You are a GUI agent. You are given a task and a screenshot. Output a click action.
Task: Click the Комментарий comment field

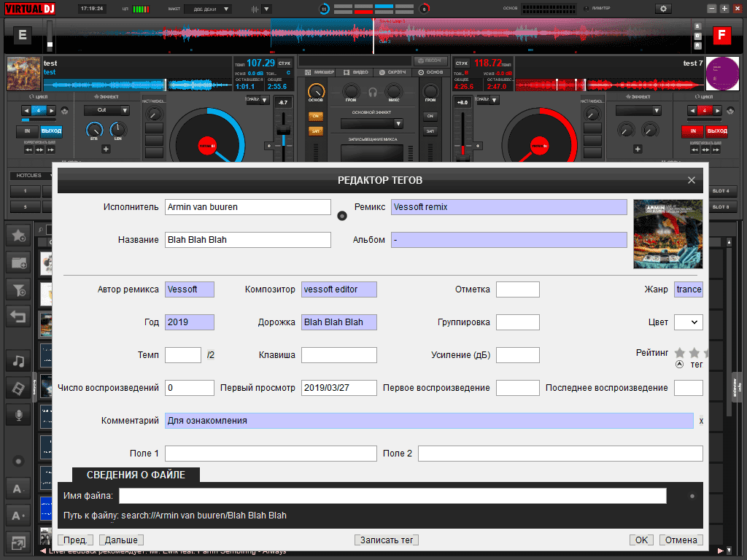coord(429,421)
